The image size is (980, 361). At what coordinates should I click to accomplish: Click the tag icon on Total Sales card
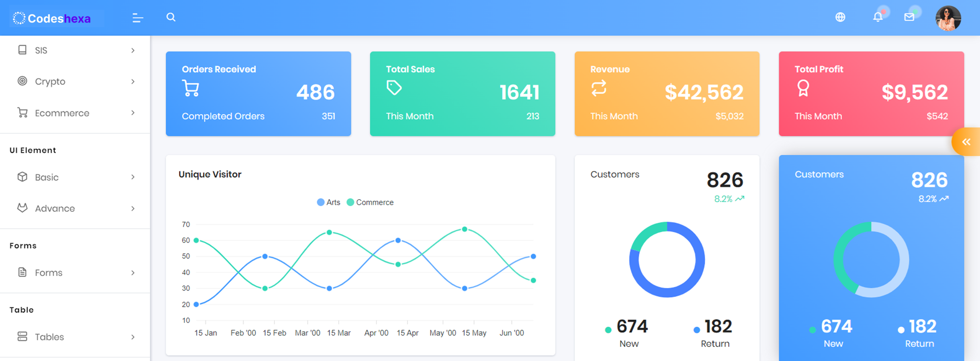pyautogui.click(x=395, y=87)
